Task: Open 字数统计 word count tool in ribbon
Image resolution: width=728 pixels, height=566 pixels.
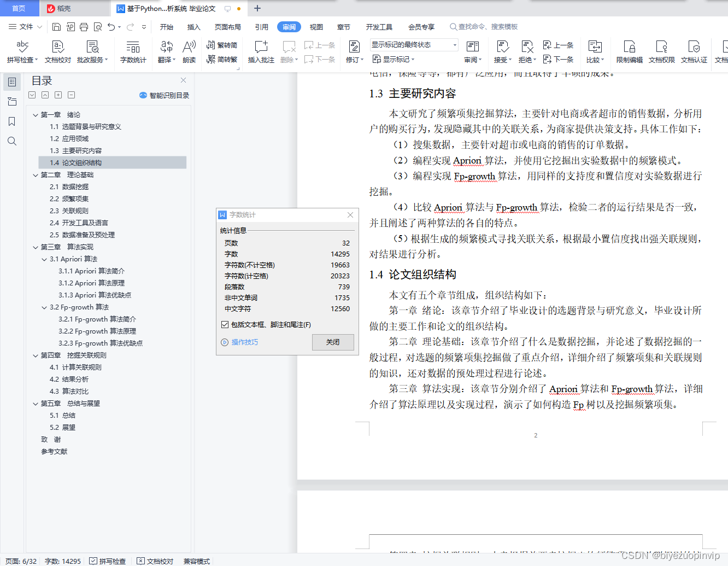Action: coord(133,51)
